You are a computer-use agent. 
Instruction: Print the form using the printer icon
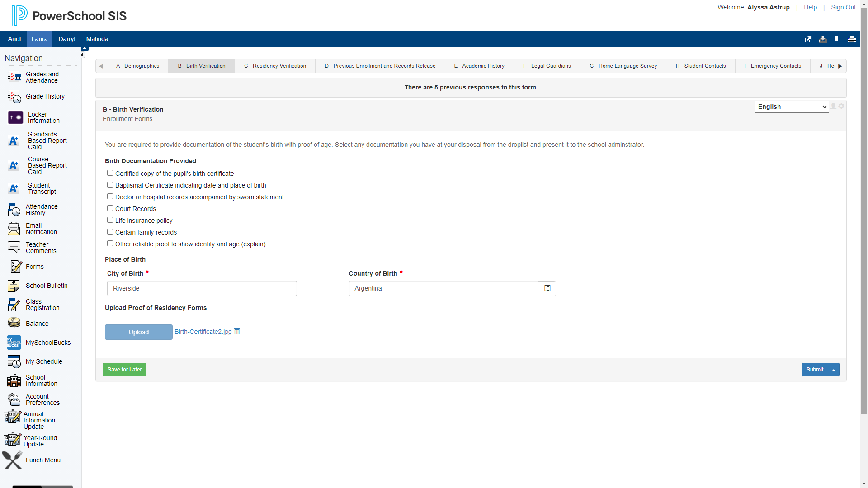pos(852,39)
